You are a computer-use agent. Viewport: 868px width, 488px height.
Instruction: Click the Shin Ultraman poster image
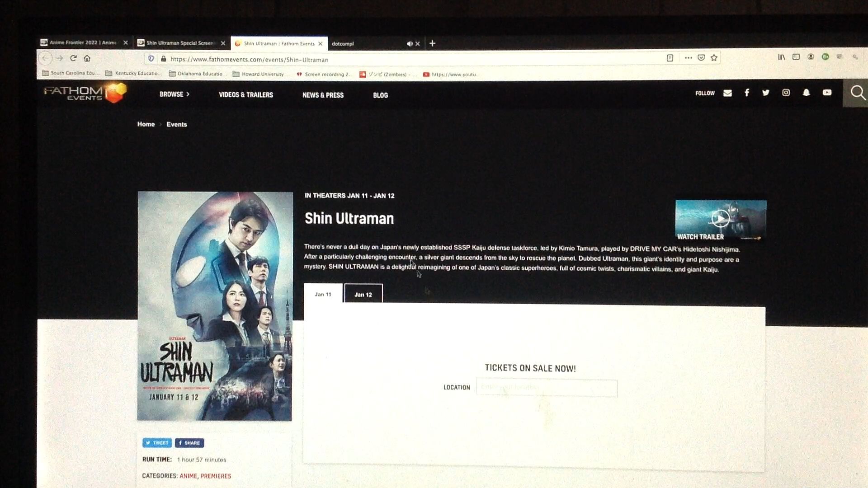point(215,306)
